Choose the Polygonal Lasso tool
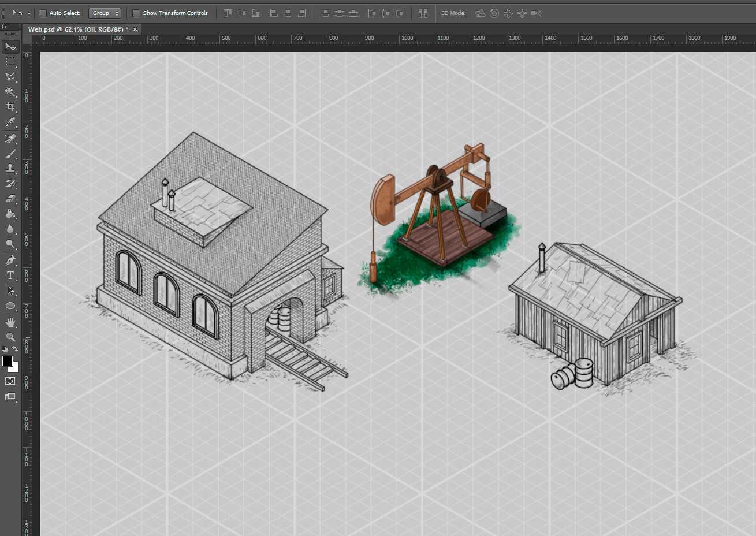 pos(10,77)
